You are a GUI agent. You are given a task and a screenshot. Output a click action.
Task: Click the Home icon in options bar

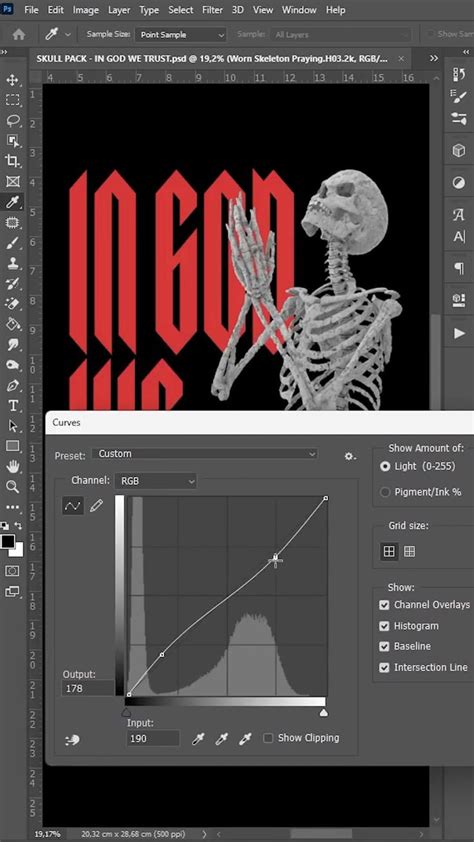(19, 34)
